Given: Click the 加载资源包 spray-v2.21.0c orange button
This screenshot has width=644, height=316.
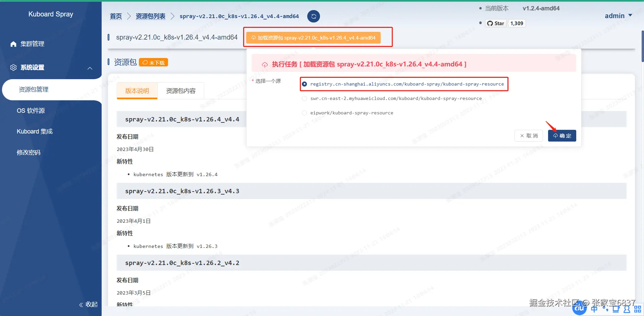Looking at the screenshot, I should point(313,38).
